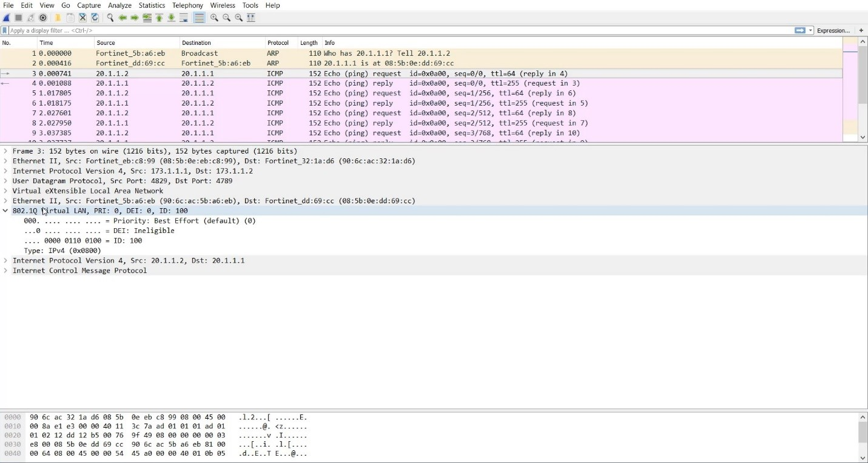Click the shark fin start capture icon
The image size is (868, 463).
click(7, 18)
